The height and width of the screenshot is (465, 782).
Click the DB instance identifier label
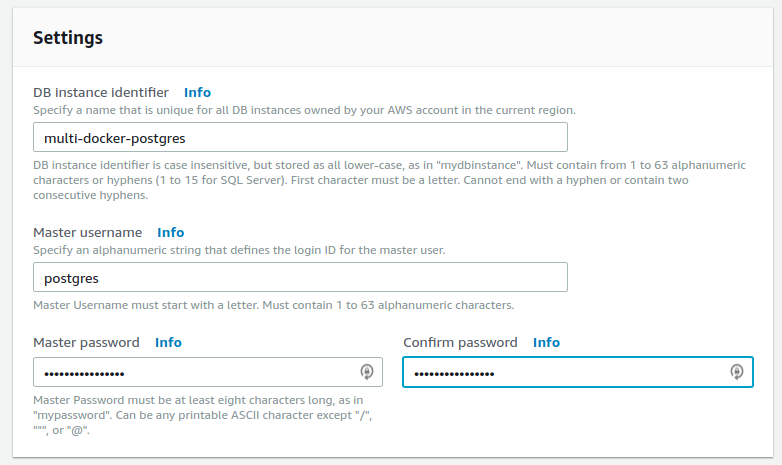[101, 92]
